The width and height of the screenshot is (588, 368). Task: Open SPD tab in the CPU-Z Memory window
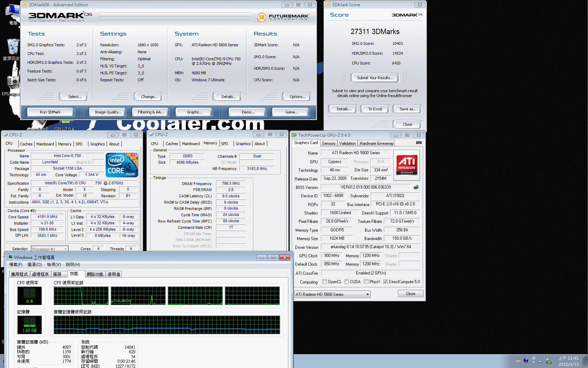pyautogui.click(x=225, y=144)
